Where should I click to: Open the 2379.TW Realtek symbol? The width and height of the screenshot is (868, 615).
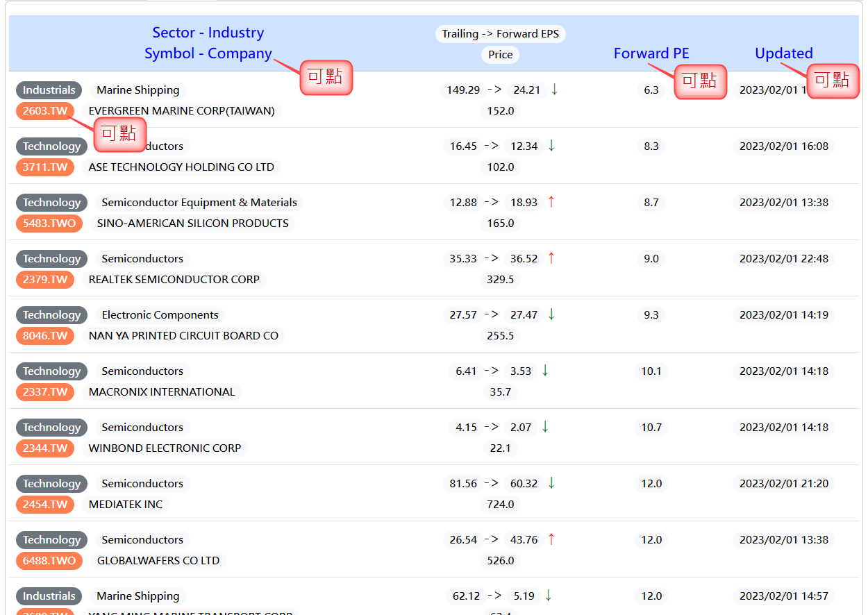pyautogui.click(x=44, y=280)
